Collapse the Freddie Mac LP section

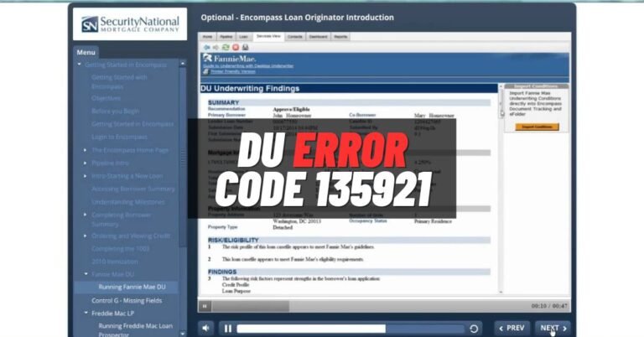(86, 314)
